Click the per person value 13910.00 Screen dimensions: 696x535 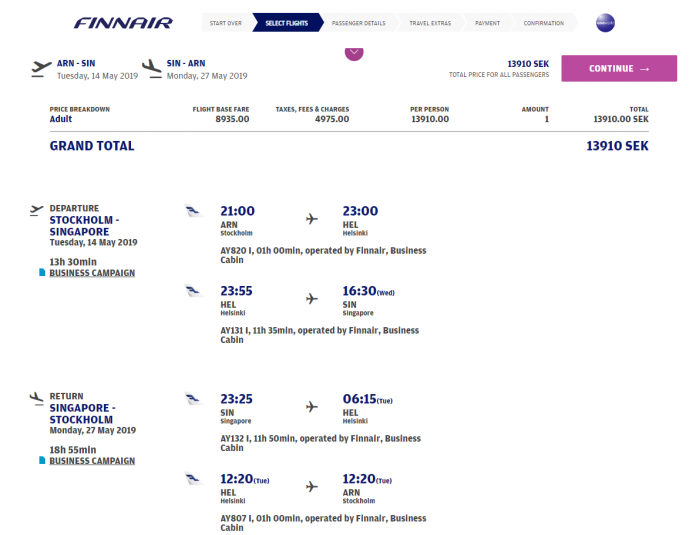click(x=430, y=119)
